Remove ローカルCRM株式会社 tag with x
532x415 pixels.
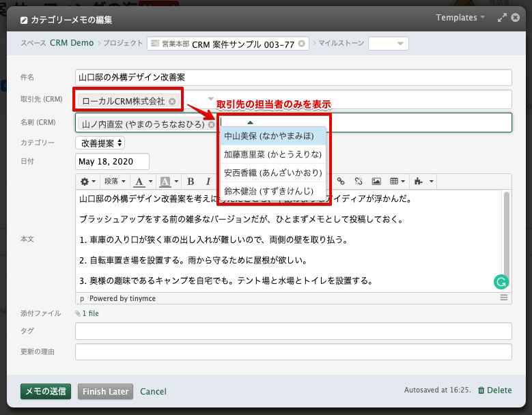click(172, 101)
